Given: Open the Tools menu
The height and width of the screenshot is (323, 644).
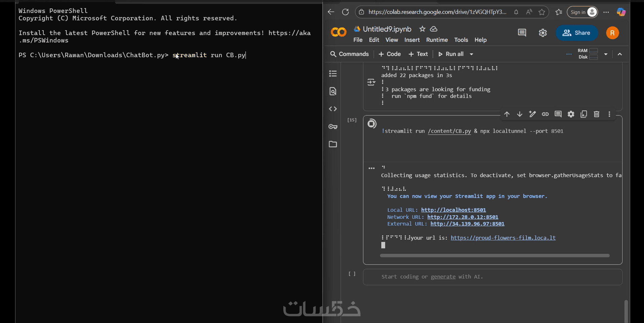Looking at the screenshot, I should click(461, 40).
